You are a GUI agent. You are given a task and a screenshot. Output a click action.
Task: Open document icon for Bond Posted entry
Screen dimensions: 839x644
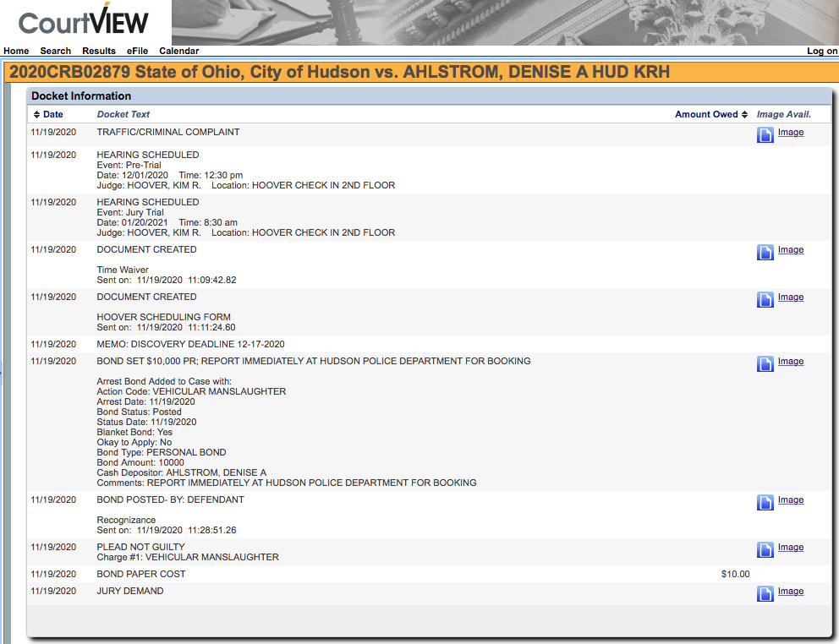765,502
